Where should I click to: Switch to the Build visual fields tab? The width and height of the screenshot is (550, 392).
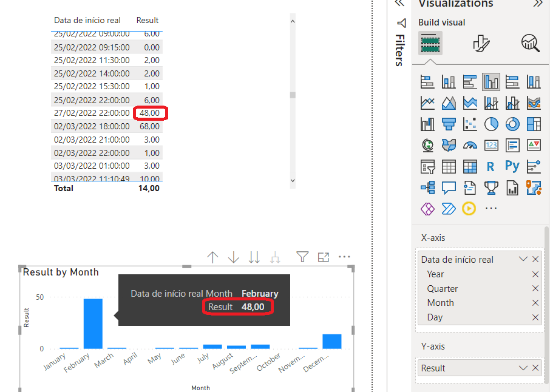point(430,42)
